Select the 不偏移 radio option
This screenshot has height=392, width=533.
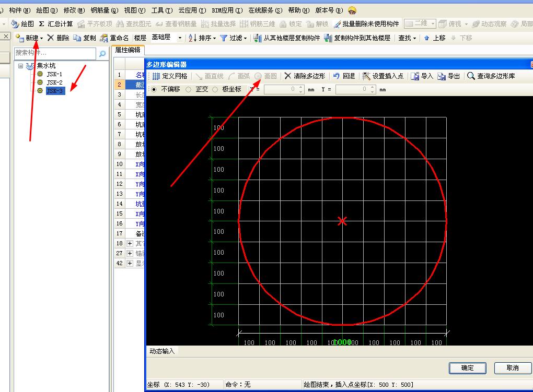154,89
